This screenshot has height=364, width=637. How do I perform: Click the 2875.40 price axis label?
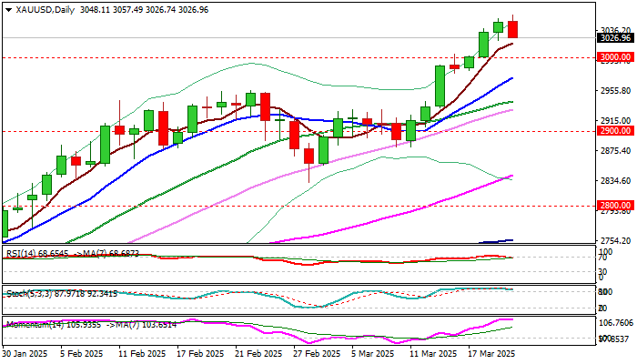click(615, 151)
